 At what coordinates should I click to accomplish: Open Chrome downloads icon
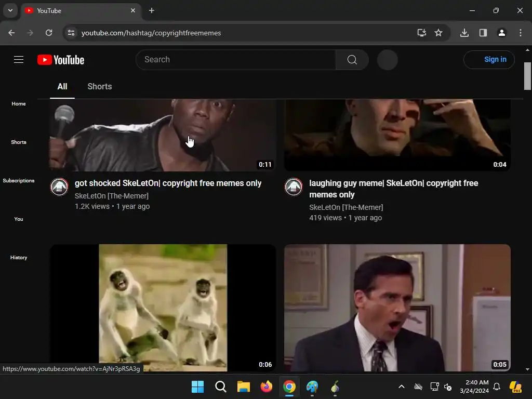(464, 33)
